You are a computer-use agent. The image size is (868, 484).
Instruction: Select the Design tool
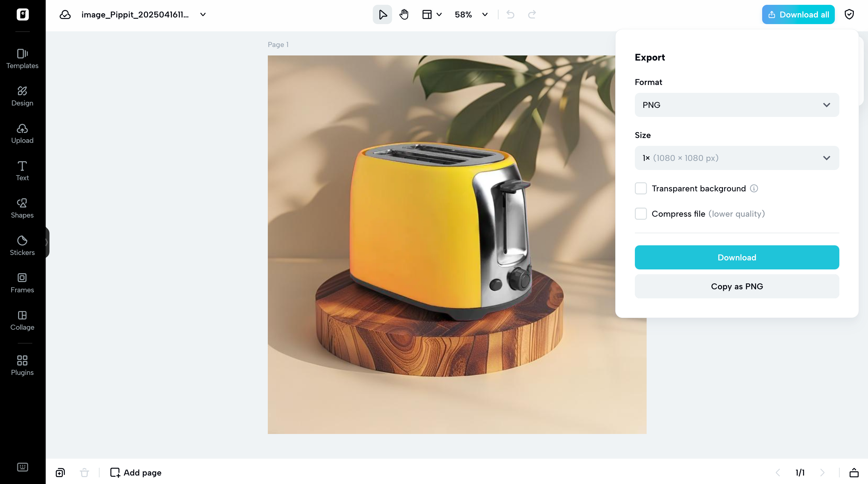tap(22, 96)
